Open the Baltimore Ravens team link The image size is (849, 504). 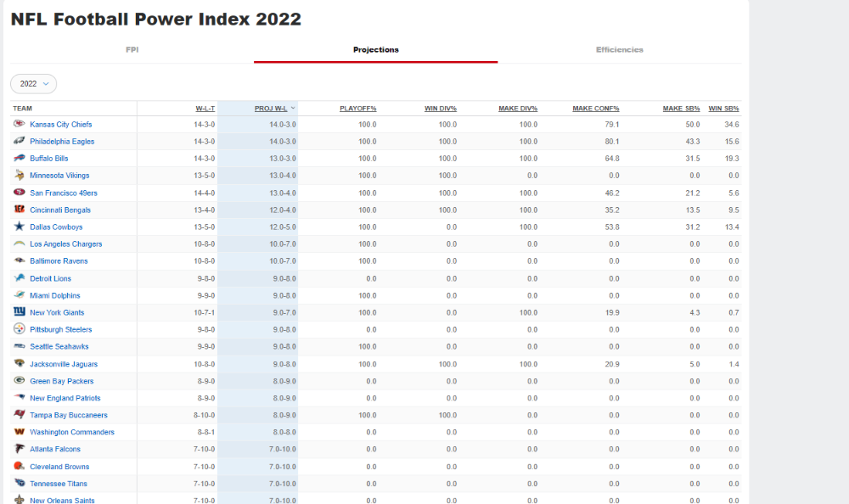click(59, 261)
